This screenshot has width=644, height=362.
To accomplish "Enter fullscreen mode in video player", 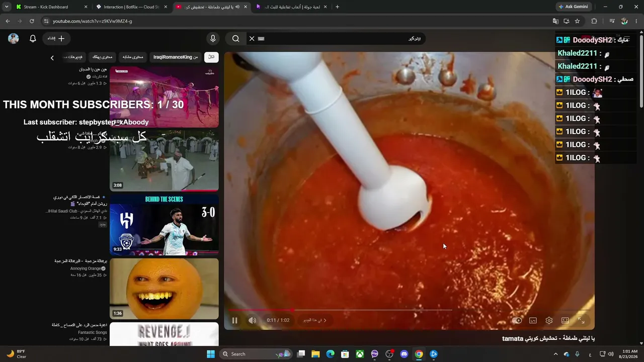I will pyautogui.click(x=581, y=320).
